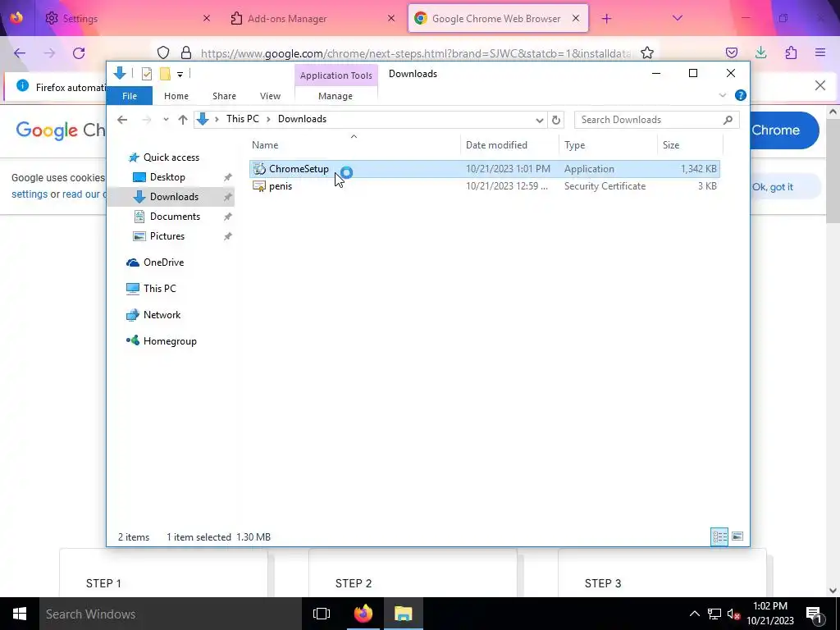840x630 pixels.
Task: Click the site security padlock icon
Action: pos(186,52)
